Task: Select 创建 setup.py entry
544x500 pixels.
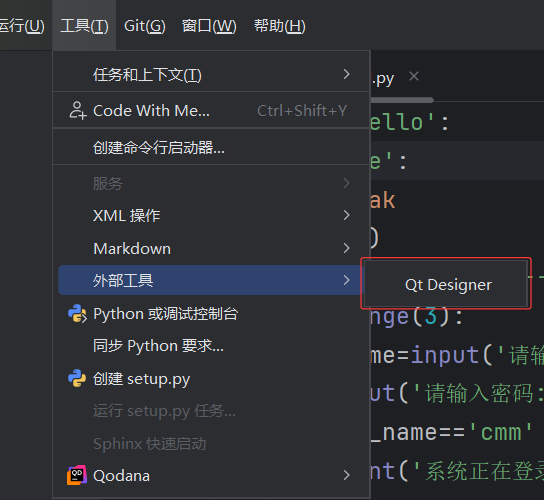Action: pos(211,378)
